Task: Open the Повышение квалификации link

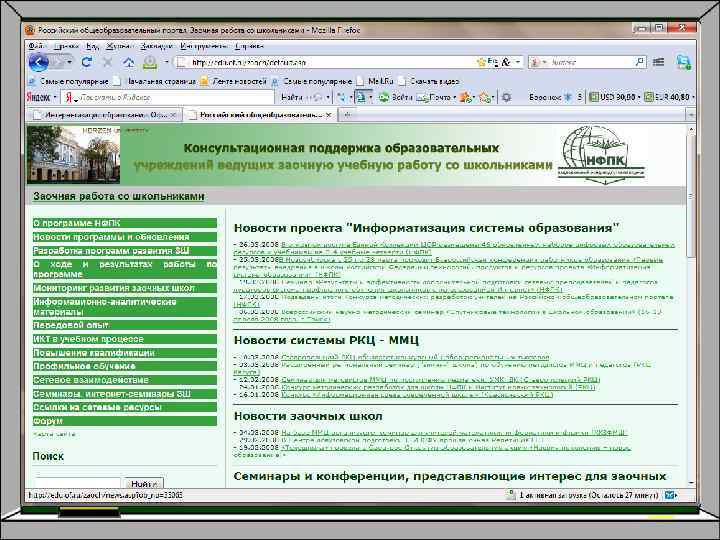Action: 124,353
